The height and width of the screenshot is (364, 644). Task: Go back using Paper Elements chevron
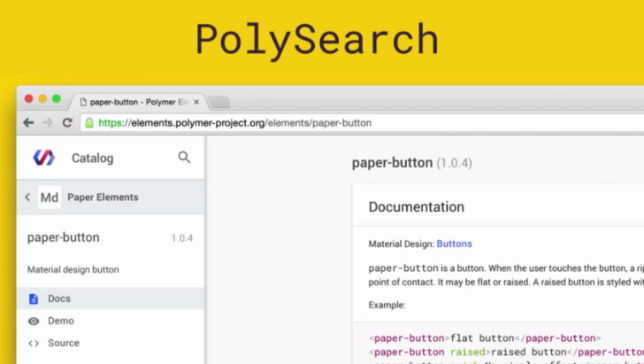[27, 197]
